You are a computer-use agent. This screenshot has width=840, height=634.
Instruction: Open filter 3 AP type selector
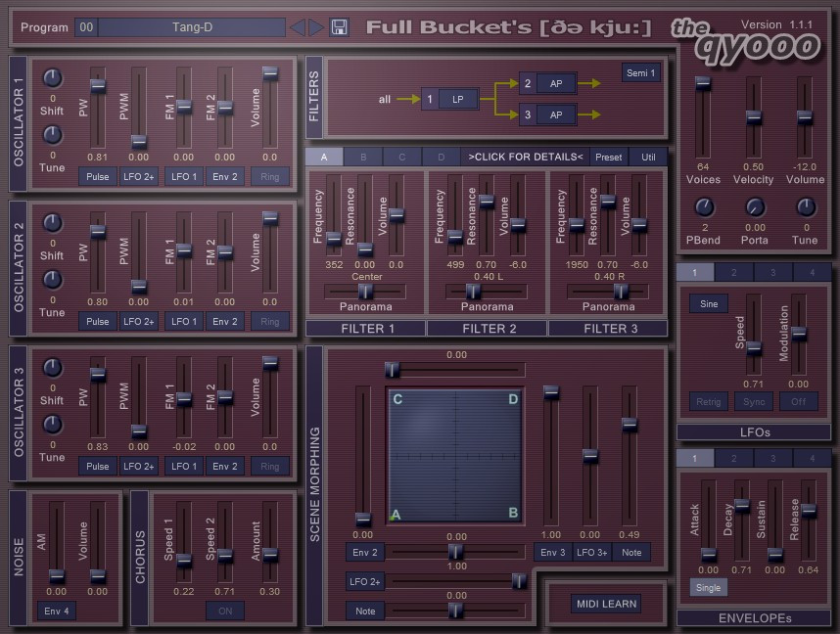point(556,114)
